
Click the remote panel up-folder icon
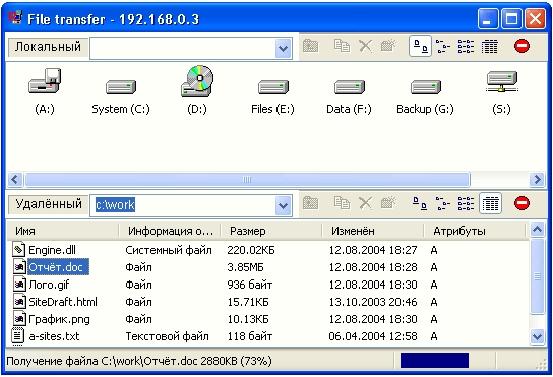tap(311, 203)
